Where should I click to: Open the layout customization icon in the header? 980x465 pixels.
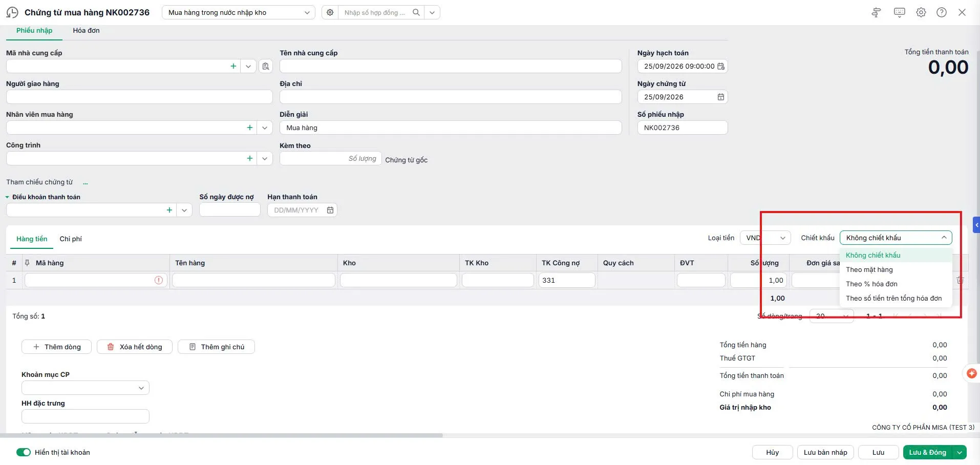[876, 12]
